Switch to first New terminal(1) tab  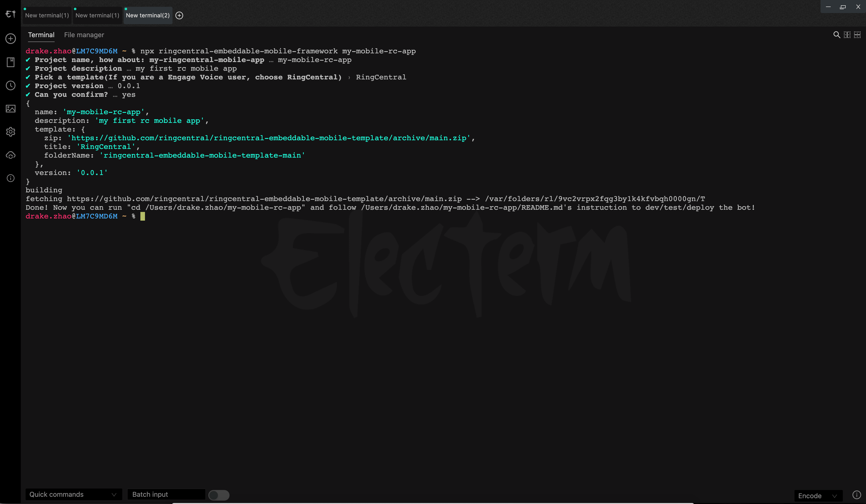(x=47, y=15)
